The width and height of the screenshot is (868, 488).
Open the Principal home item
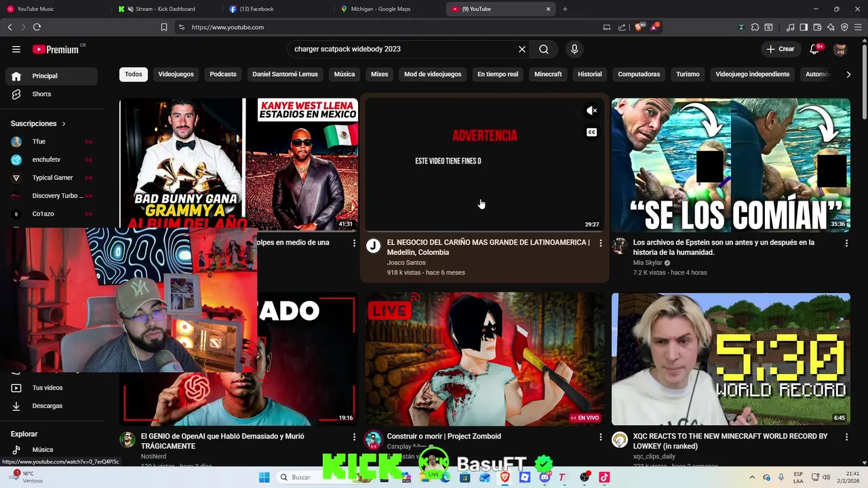[x=52, y=76]
